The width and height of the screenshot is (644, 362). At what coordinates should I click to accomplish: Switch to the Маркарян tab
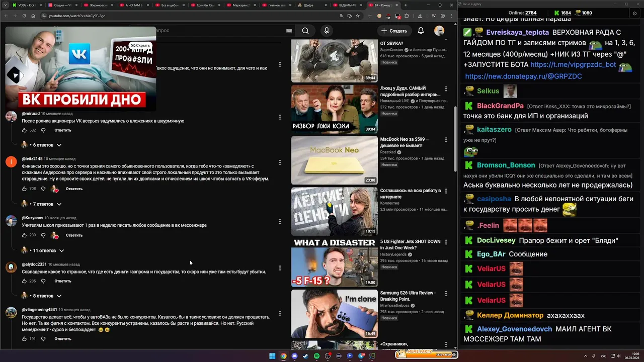[242, 5]
